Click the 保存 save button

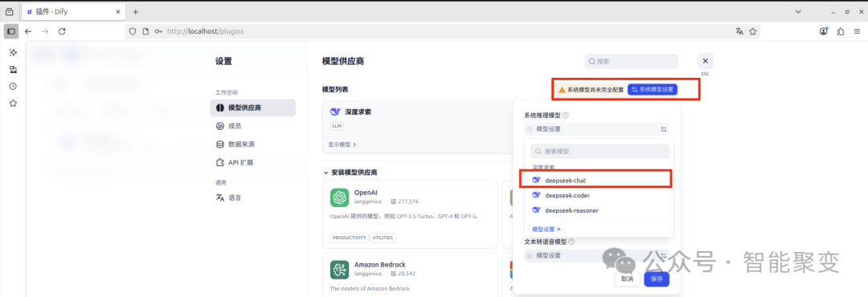(656, 279)
